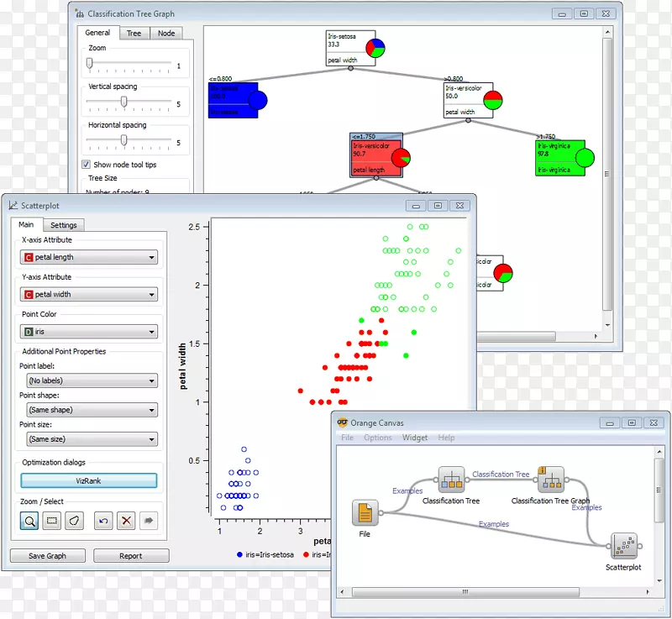Image resolution: width=672 pixels, height=619 pixels.
Task: Choose the rectangle selection tool
Action: (x=52, y=521)
